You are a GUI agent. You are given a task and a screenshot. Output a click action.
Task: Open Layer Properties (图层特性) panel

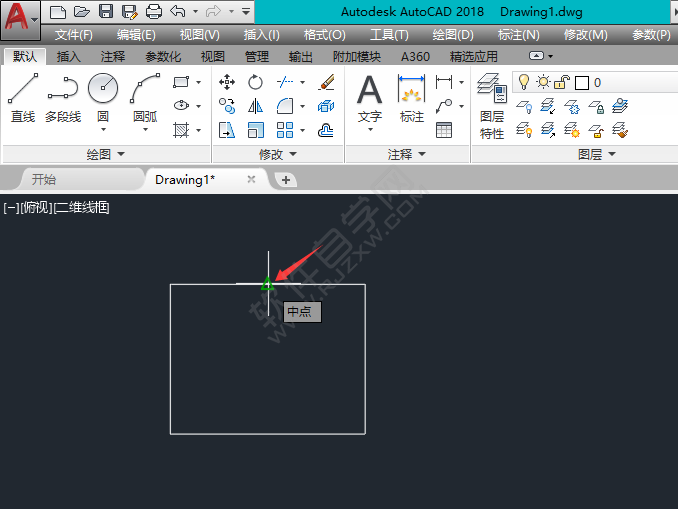(492, 106)
